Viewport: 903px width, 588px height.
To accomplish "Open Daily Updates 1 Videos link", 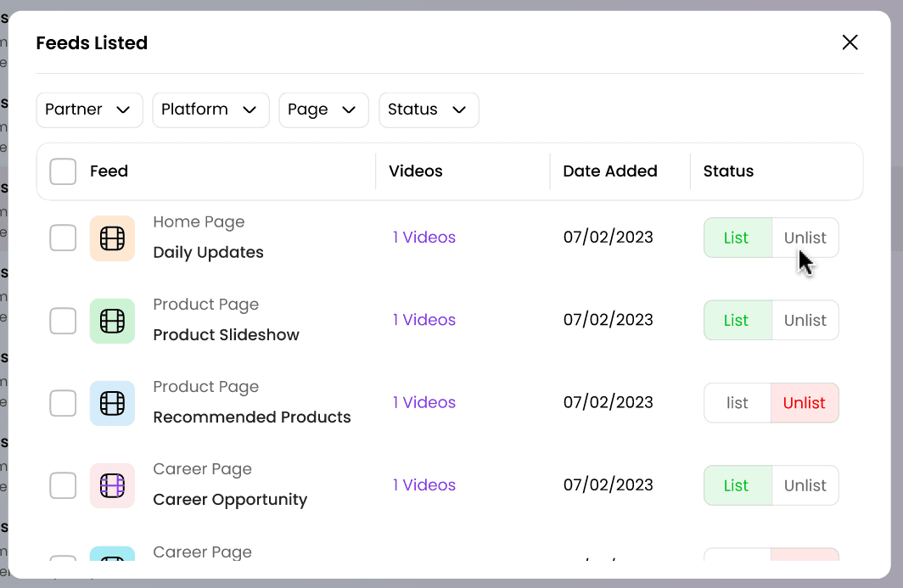I will click(424, 238).
